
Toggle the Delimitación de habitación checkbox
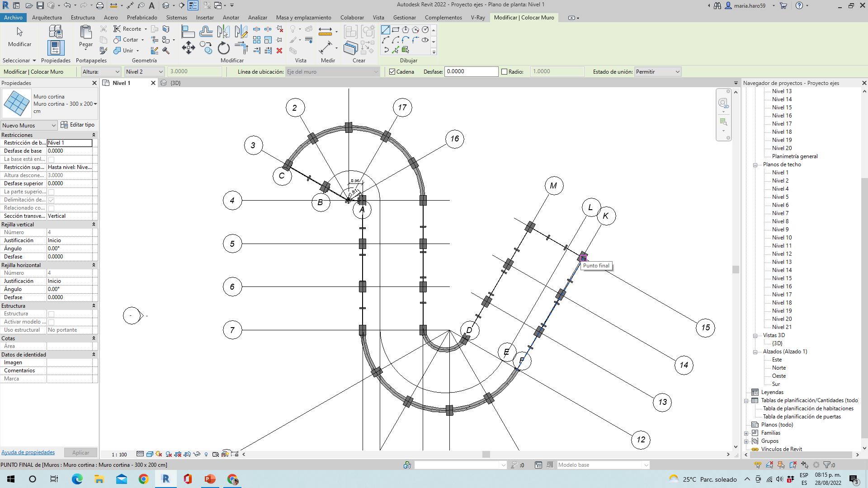pos(51,200)
